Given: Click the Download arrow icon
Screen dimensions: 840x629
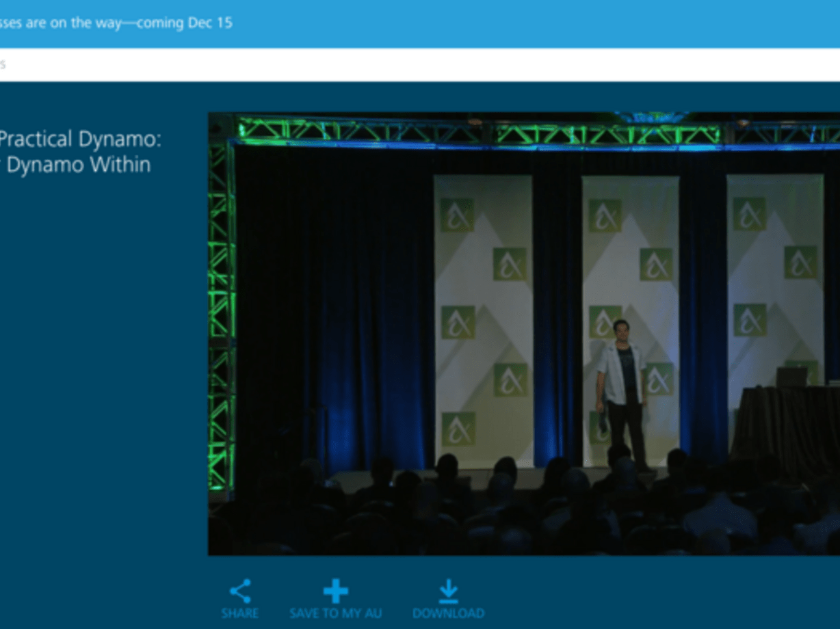Looking at the screenshot, I should pos(448,591).
